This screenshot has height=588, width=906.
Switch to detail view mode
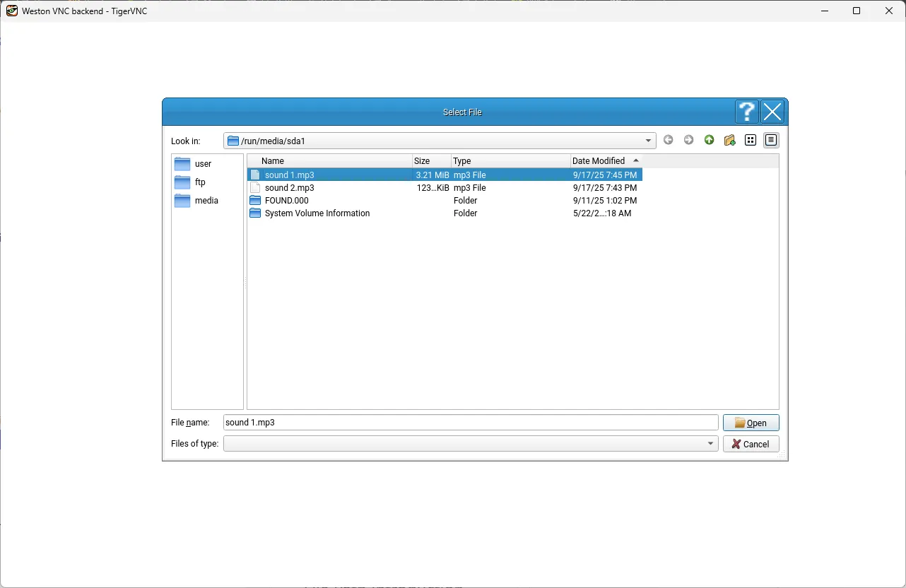point(771,141)
